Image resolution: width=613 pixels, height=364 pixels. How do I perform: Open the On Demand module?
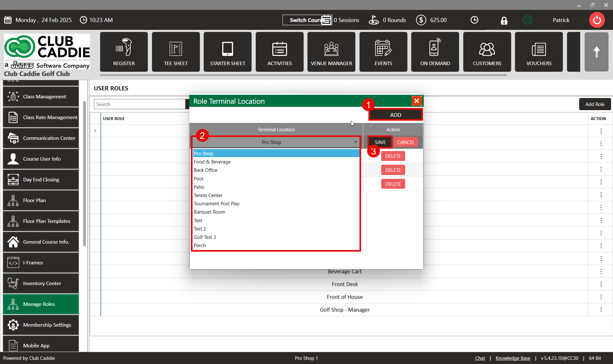pyautogui.click(x=435, y=52)
